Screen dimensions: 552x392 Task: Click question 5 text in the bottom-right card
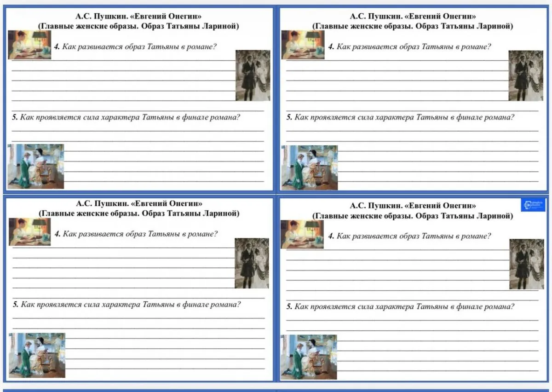(x=400, y=306)
